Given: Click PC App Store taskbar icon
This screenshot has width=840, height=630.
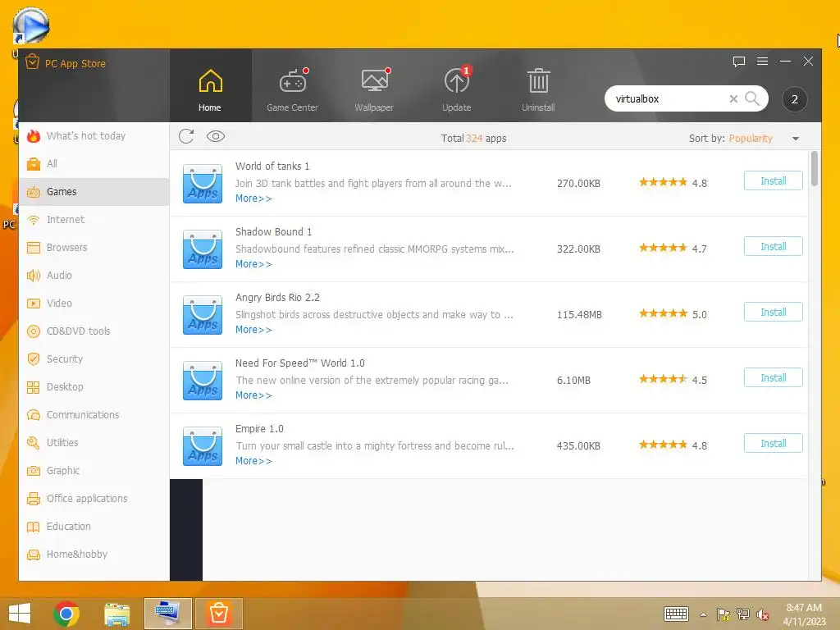Looking at the screenshot, I should pyautogui.click(x=218, y=614).
